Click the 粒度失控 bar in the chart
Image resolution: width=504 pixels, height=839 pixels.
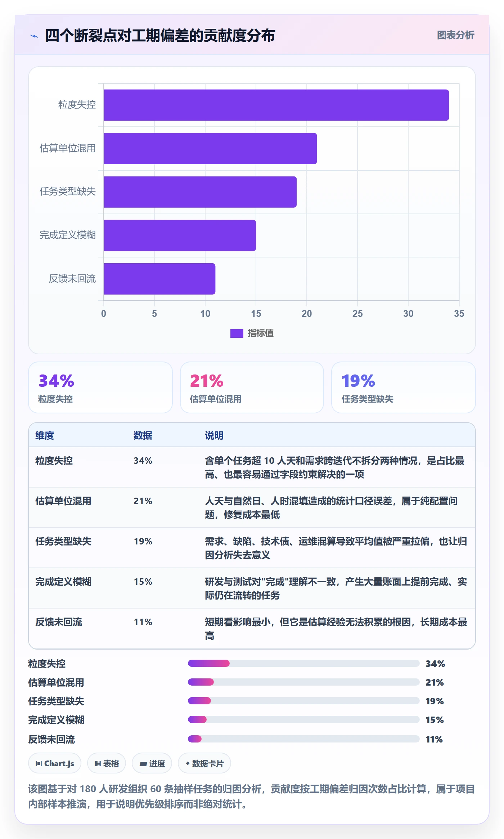point(276,105)
